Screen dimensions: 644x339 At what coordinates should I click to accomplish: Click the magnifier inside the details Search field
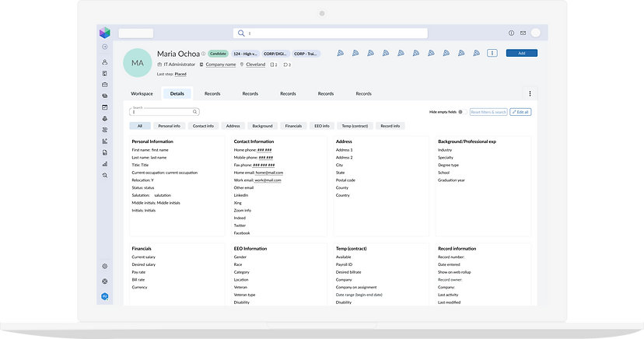(x=195, y=112)
